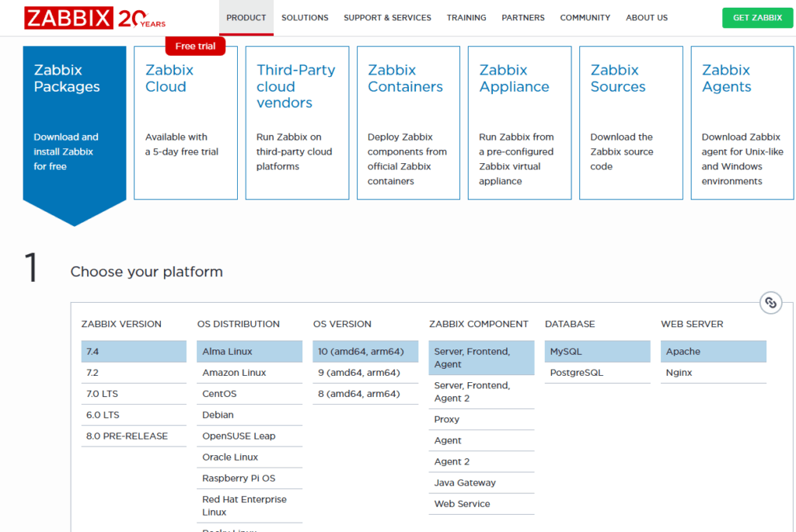Screen dimensions: 796x532
Task: Open the Support & Services menu
Action: 387,18
